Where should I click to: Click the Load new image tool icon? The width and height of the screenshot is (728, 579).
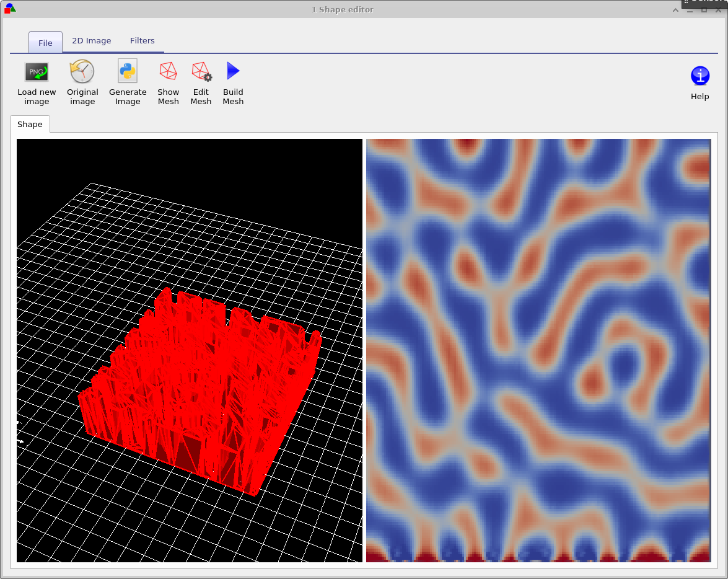(36, 71)
